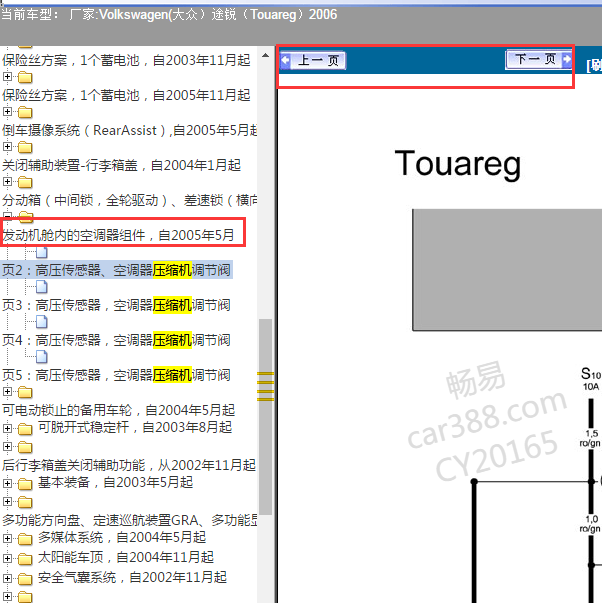Click folder icon beside 可脱开式稳定杆

(25, 428)
